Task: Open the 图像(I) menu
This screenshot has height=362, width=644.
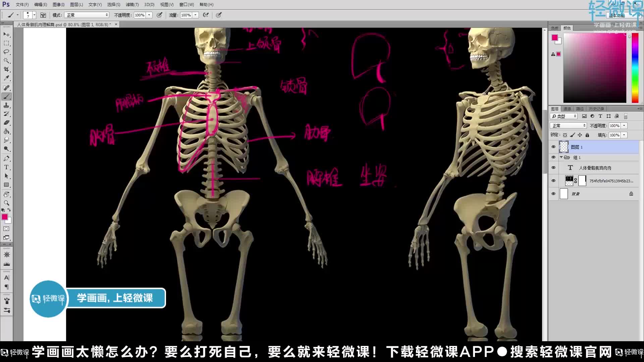Action: [58, 5]
